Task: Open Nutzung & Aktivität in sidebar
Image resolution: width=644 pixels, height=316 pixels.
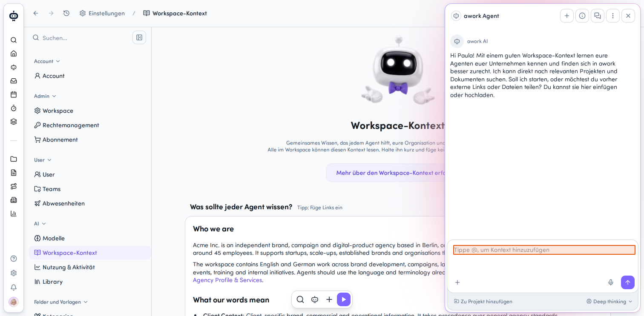Action: (90, 267)
